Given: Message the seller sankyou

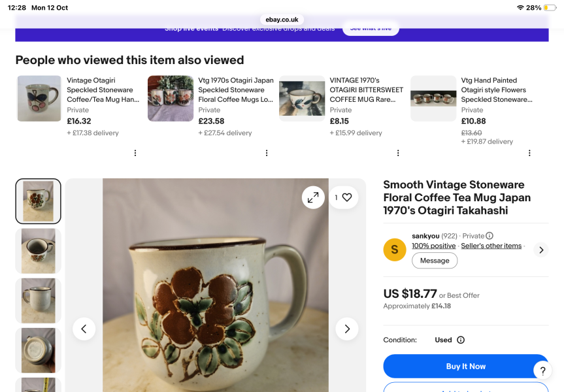Looking at the screenshot, I should pos(435,261).
